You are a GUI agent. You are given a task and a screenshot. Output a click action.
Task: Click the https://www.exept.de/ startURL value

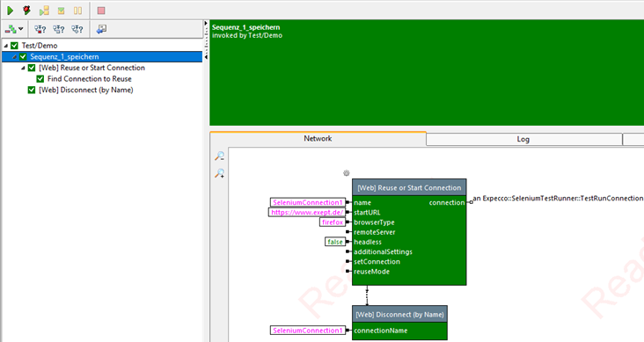[x=307, y=212]
